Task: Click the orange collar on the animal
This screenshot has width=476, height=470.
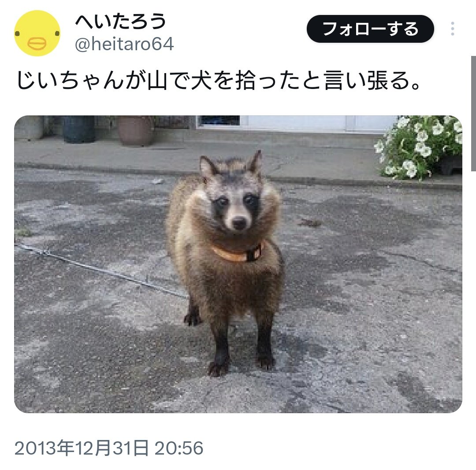Action: (x=238, y=253)
